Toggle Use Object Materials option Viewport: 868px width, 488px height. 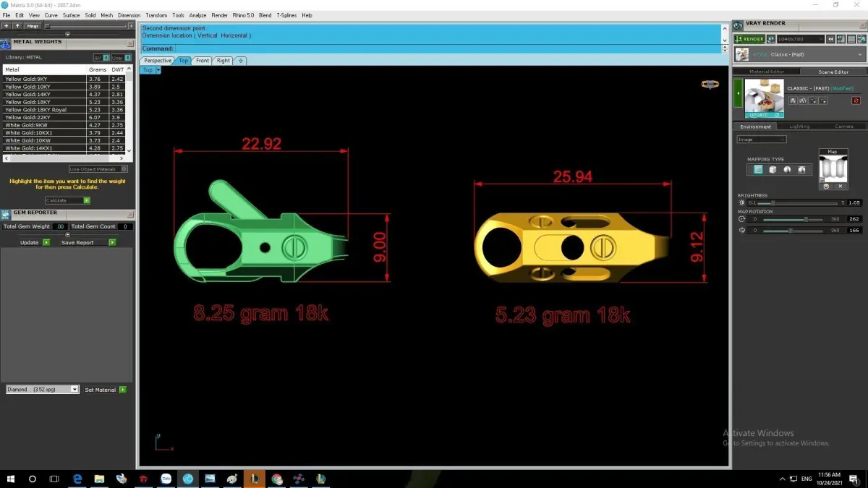(98, 168)
